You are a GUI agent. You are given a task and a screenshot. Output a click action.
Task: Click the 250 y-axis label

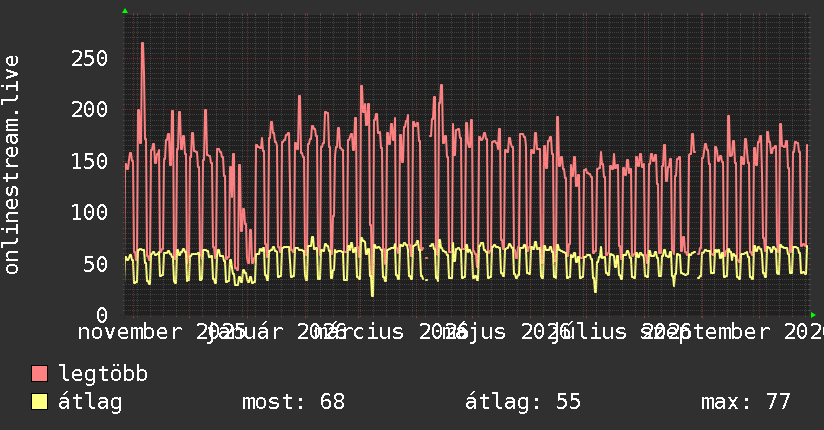(89, 58)
